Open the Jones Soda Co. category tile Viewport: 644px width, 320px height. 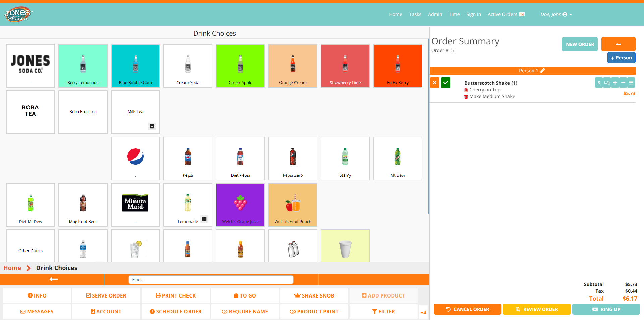[x=31, y=66]
